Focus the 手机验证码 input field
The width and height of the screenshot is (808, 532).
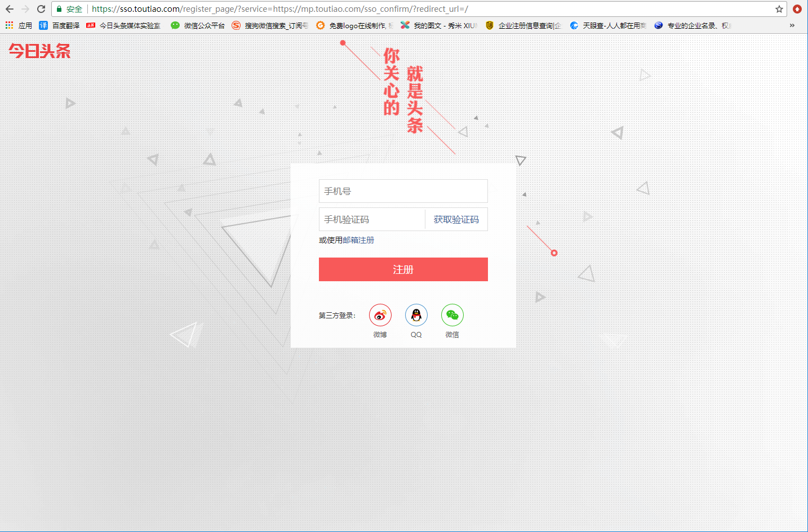pyautogui.click(x=371, y=219)
